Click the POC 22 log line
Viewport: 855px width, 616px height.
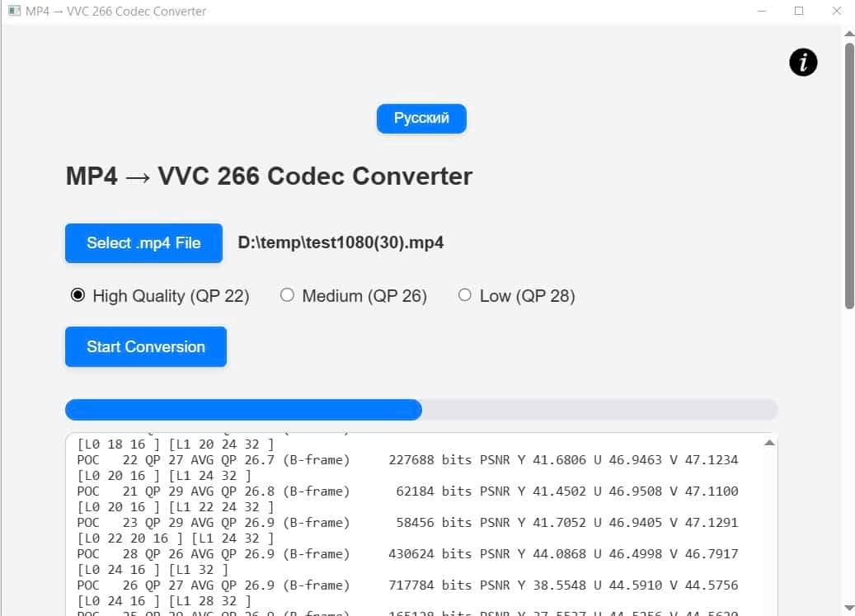(407, 459)
